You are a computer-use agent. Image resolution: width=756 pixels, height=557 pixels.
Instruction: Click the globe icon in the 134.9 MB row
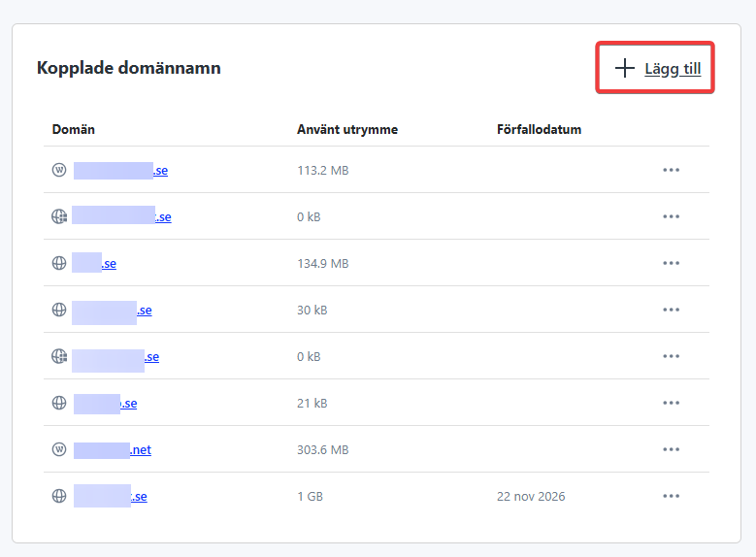(x=58, y=263)
